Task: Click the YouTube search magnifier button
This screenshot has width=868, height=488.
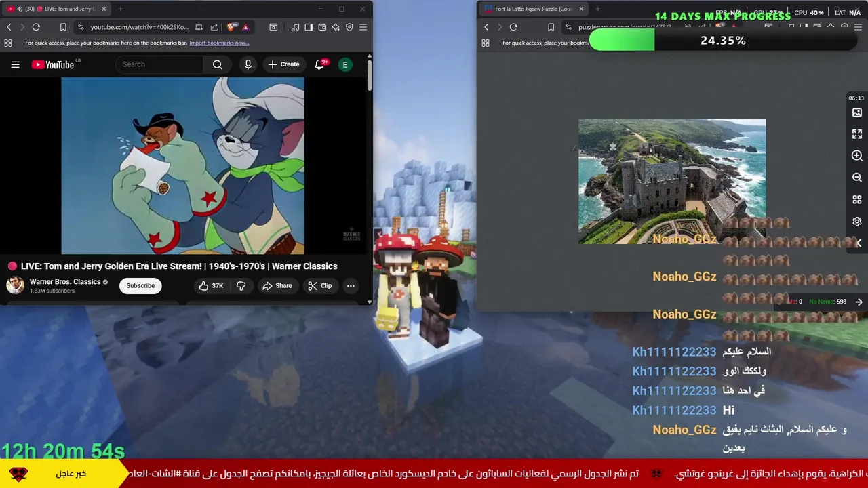Action: click(217, 64)
